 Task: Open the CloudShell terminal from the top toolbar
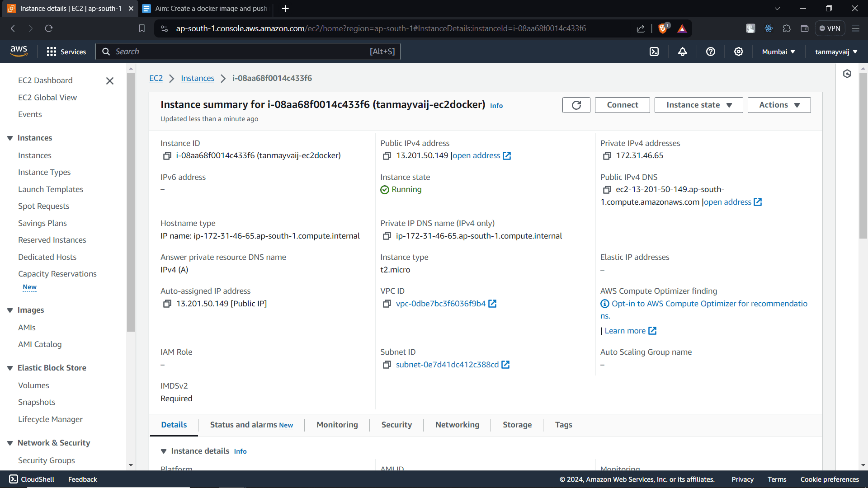(654, 52)
